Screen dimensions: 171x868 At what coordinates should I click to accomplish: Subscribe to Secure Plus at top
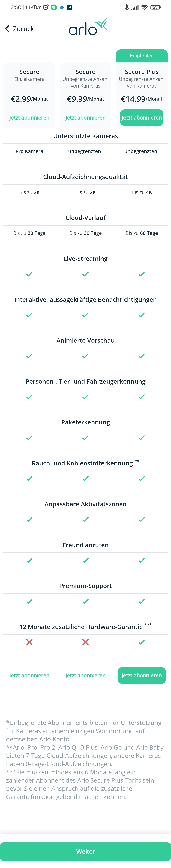coord(142,118)
